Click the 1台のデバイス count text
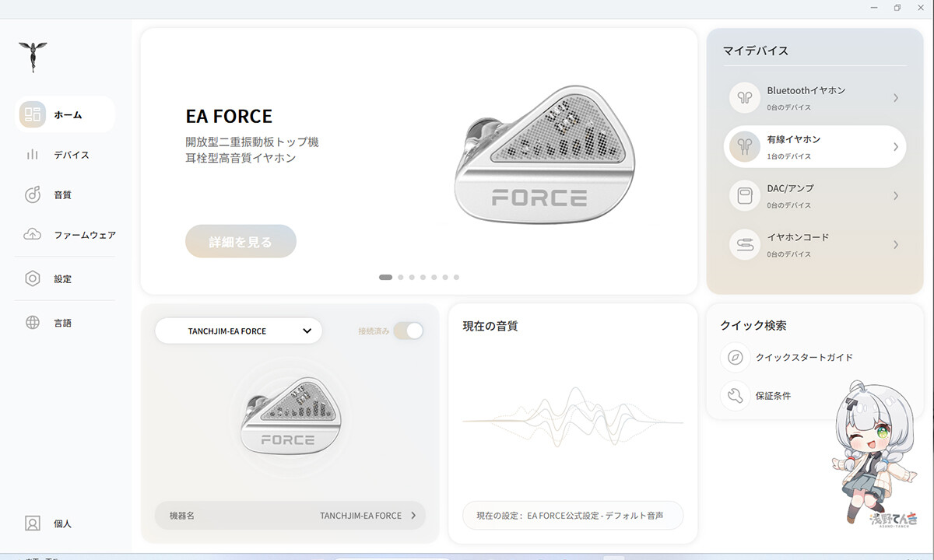The image size is (934, 560). [789, 156]
